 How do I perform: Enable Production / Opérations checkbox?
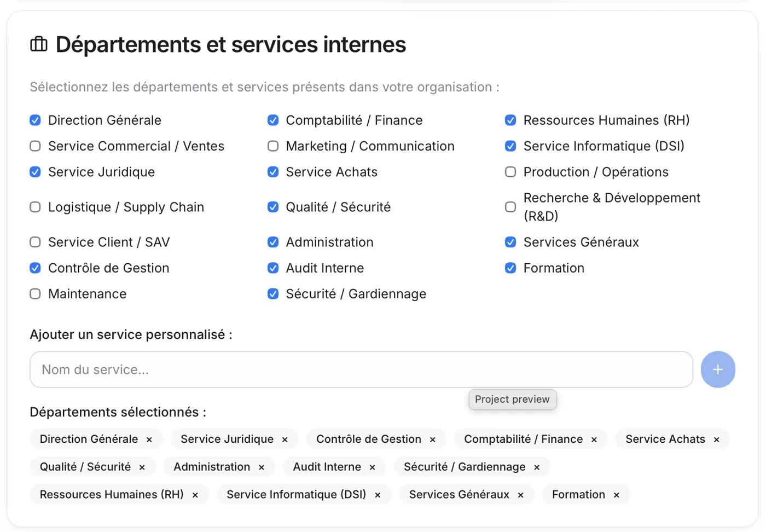[510, 172]
